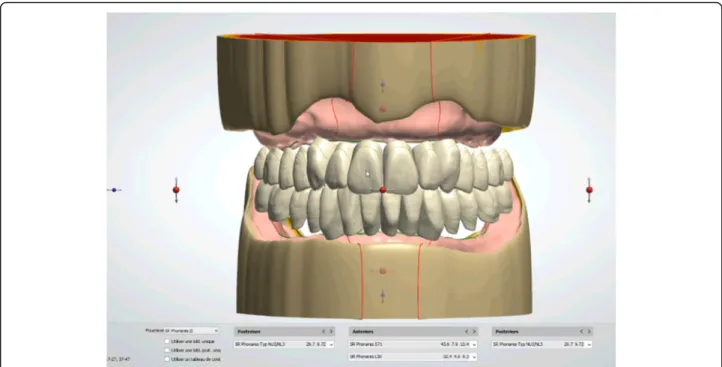Open left Postérieurs SR Phonares Typ dropdown
The width and height of the screenshot is (722, 367).
(284, 344)
